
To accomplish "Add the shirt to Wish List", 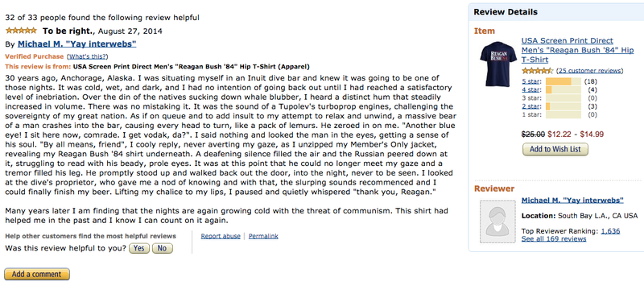I will (x=555, y=149).
